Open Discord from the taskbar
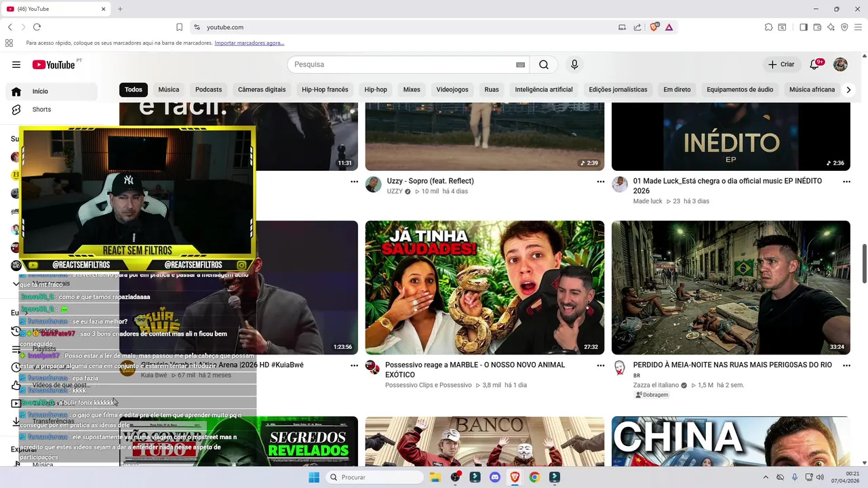 click(x=495, y=477)
